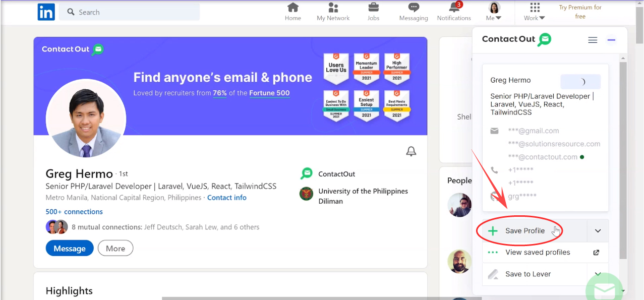644x300 pixels.
Task: Click the ContactOut banner logo
Action: coord(73,49)
